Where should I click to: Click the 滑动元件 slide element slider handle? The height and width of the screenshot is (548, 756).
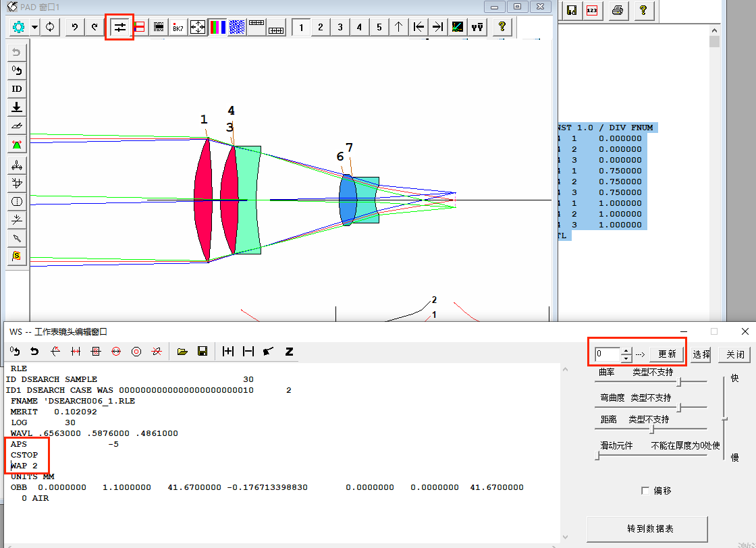[x=597, y=456]
